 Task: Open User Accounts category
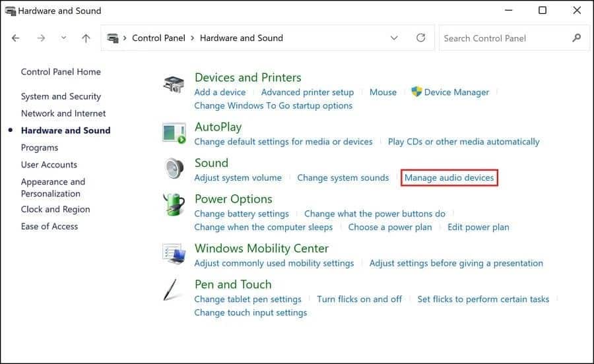coord(49,165)
